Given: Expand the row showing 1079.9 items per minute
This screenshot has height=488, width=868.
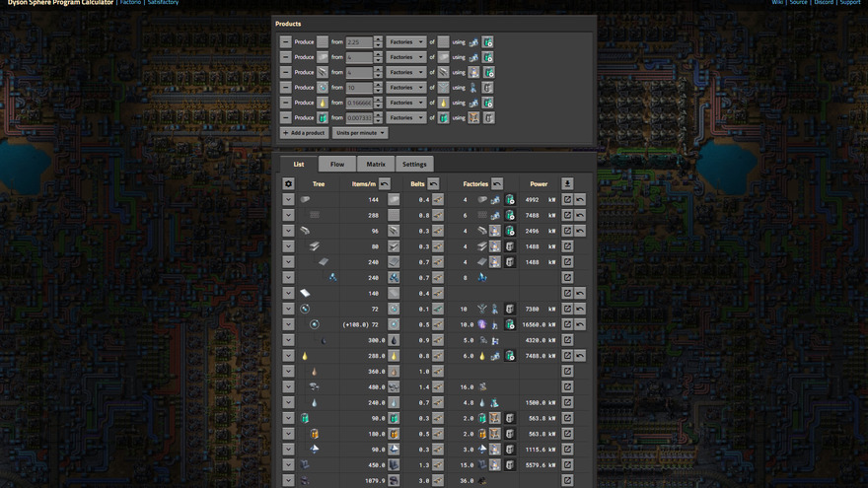Looking at the screenshot, I should pyautogui.click(x=288, y=480).
